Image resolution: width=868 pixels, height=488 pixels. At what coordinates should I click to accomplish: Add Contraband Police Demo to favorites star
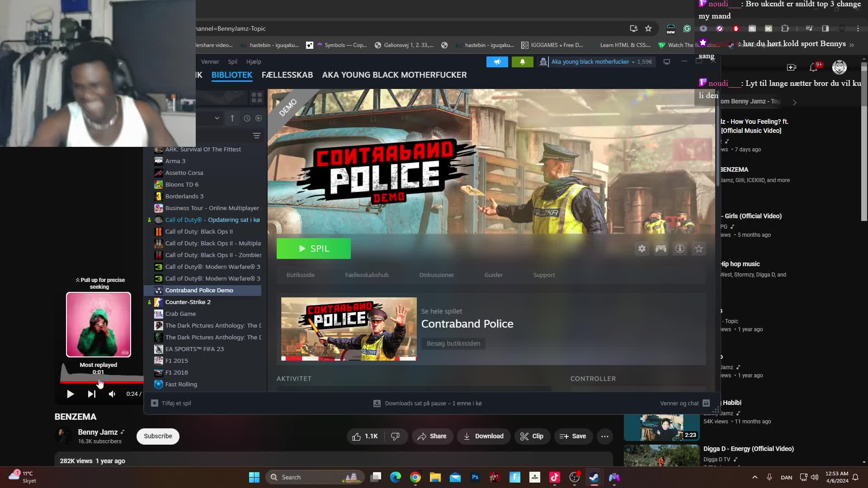click(699, 249)
